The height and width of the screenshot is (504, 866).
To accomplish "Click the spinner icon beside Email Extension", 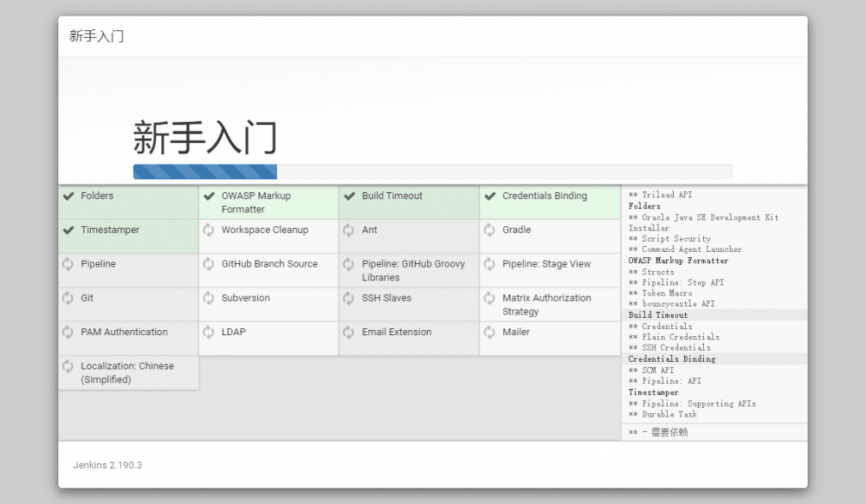I will (348, 332).
